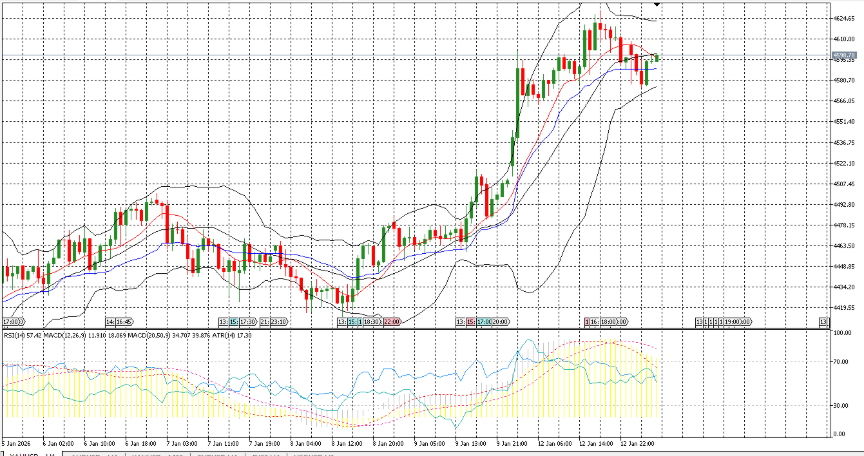Screen dimensions: 864x456
Task: Switch to the XAUUSD chart tab at the bottom
Action: click(x=20, y=453)
